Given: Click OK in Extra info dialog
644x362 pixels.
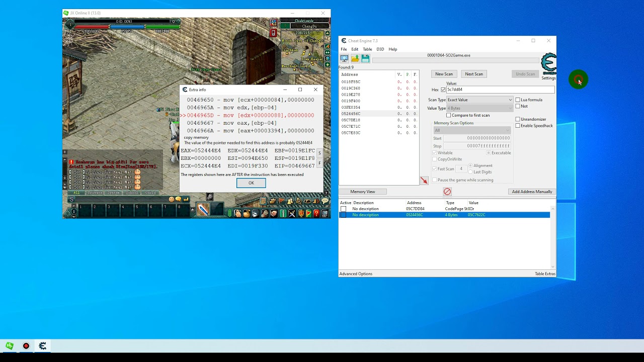Looking at the screenshot, I should click(251, 183).
